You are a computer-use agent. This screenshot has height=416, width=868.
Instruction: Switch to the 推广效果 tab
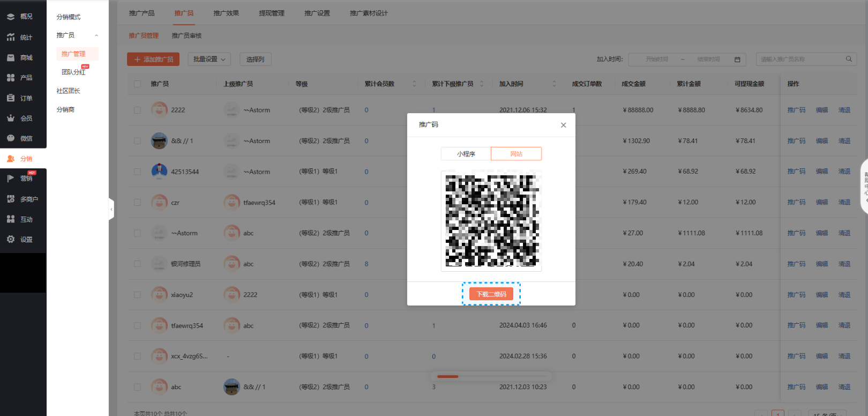(x=226, y=13)
